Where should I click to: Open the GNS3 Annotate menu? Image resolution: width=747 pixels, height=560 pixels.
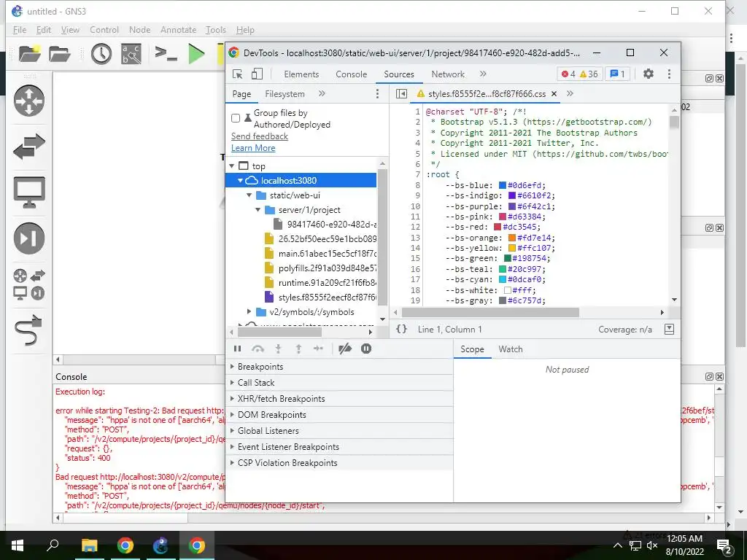point(178,30)
